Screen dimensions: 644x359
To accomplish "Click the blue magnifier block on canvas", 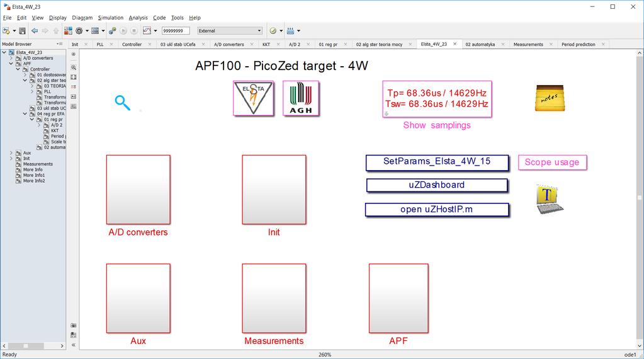I will [122, 103].
